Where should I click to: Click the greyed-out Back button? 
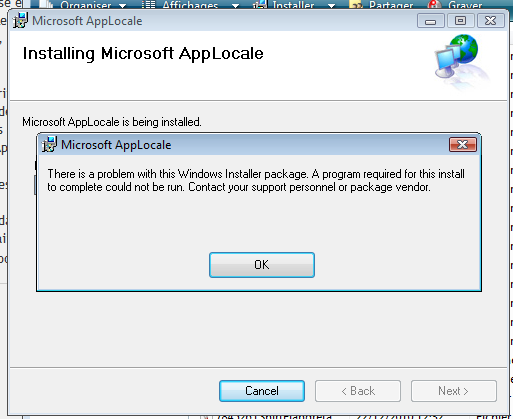[x=358, y=391]
